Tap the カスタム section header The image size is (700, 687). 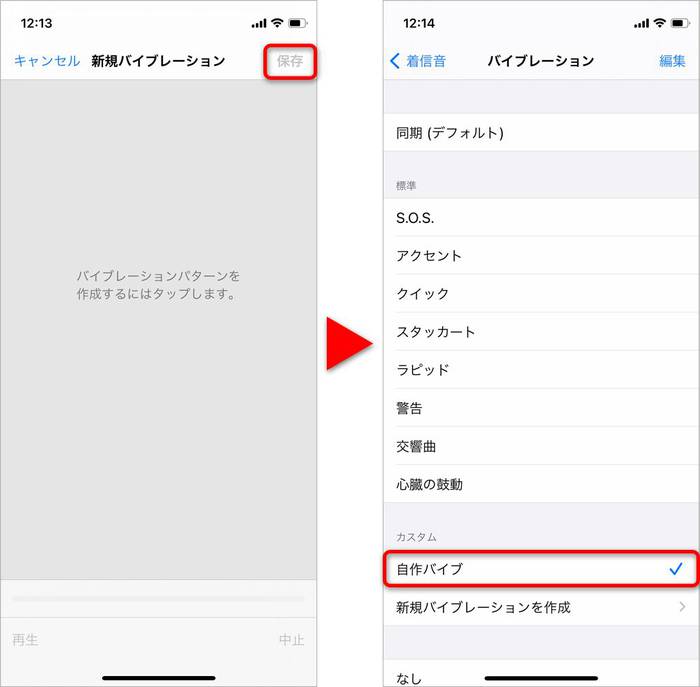[416, 537]
